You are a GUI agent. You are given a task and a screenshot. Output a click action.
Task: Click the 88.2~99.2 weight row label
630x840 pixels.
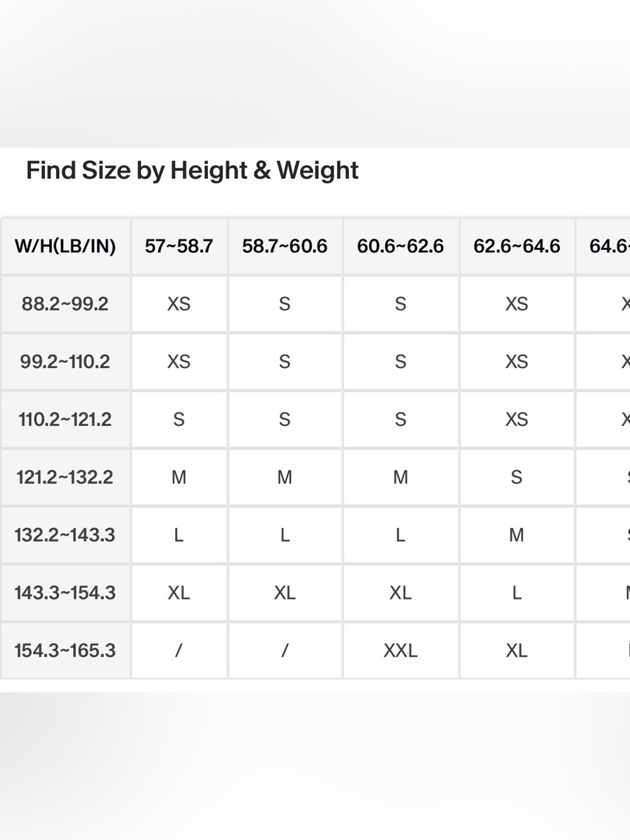[x=66, y=304]
